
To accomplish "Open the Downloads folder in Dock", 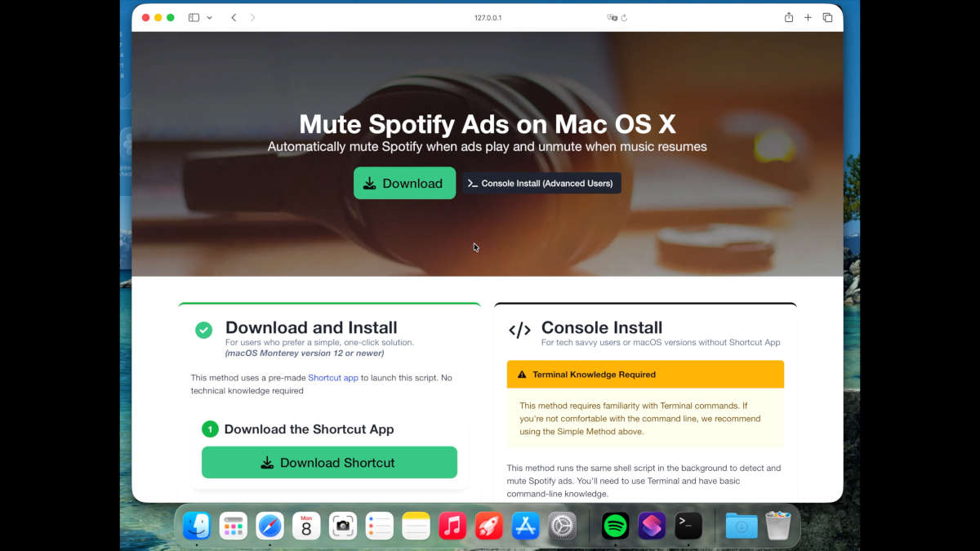I will (x=741, y=526).
